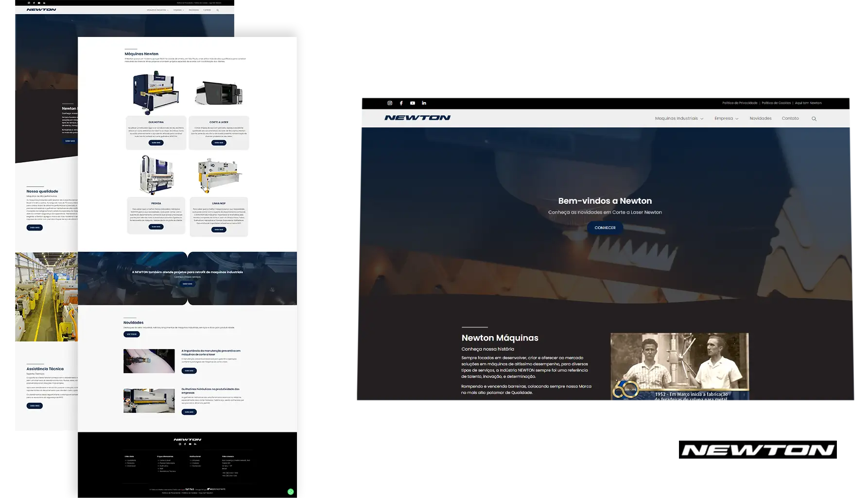Click the factory floor photo on the back page
Screen dimensions: 868x498
click(46, 297)
